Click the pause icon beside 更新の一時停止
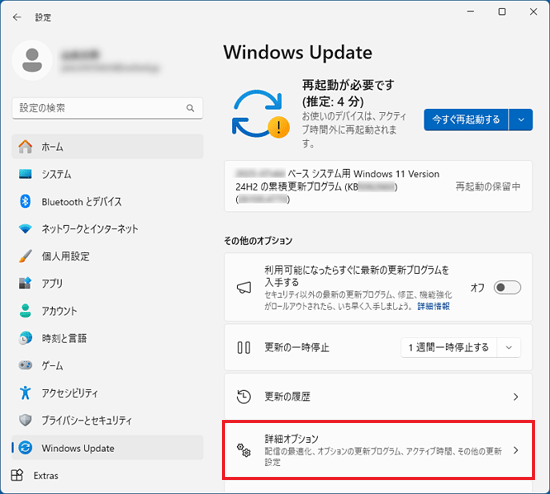The image size is (550, 494). [x=244, y=347]
